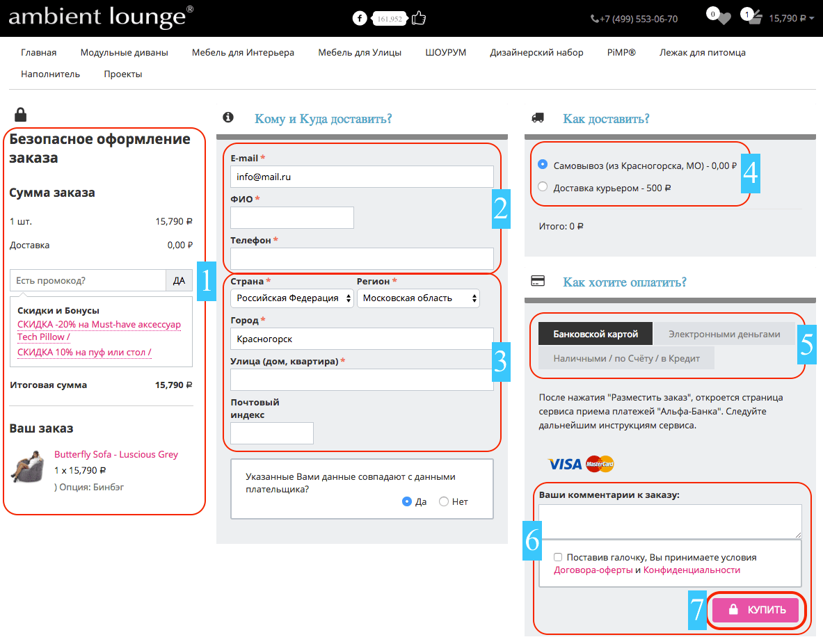Go to Мебель для Улицы

[x=360, y=52]
